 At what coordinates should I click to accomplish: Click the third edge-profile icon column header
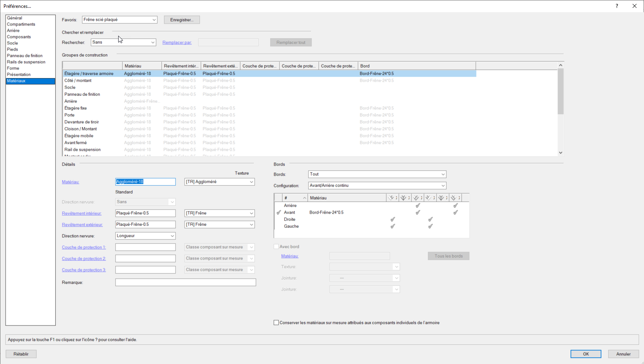point(417,198)
